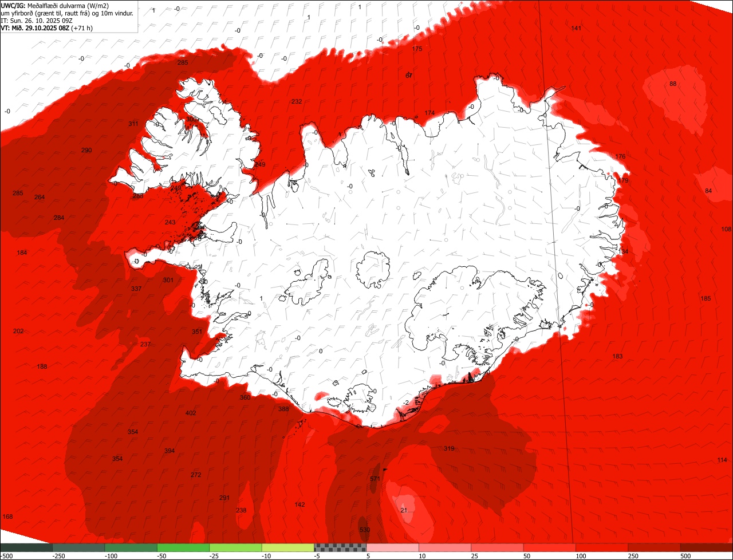Click the map value 290
The width and height of the screenshot is (733, 560).
[86, 150]
